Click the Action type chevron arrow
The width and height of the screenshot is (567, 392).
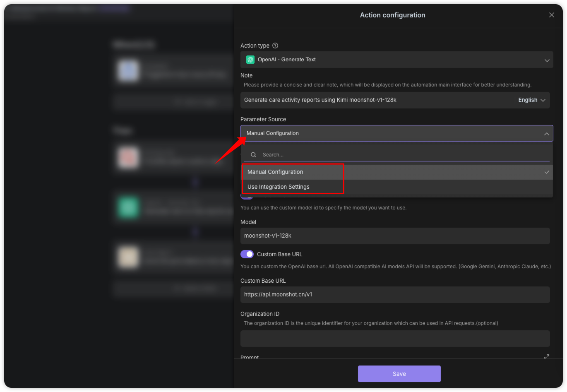(547, 60)
